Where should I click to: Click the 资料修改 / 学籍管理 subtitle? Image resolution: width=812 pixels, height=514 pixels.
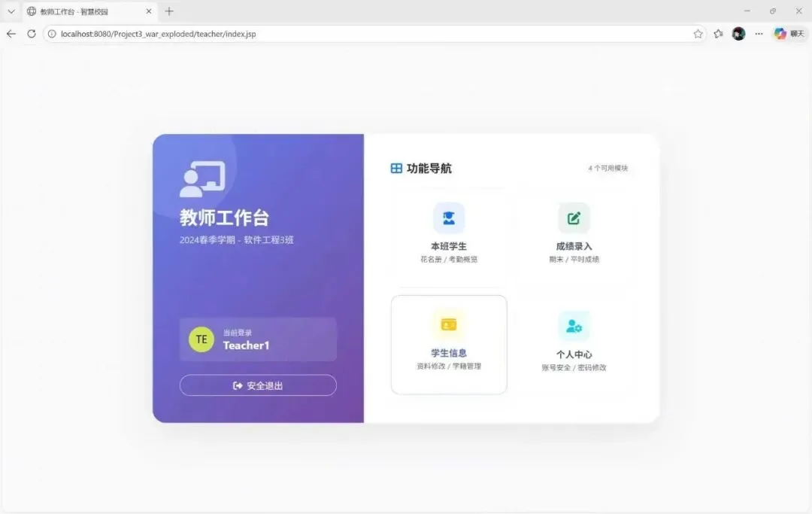pos(448,366)
